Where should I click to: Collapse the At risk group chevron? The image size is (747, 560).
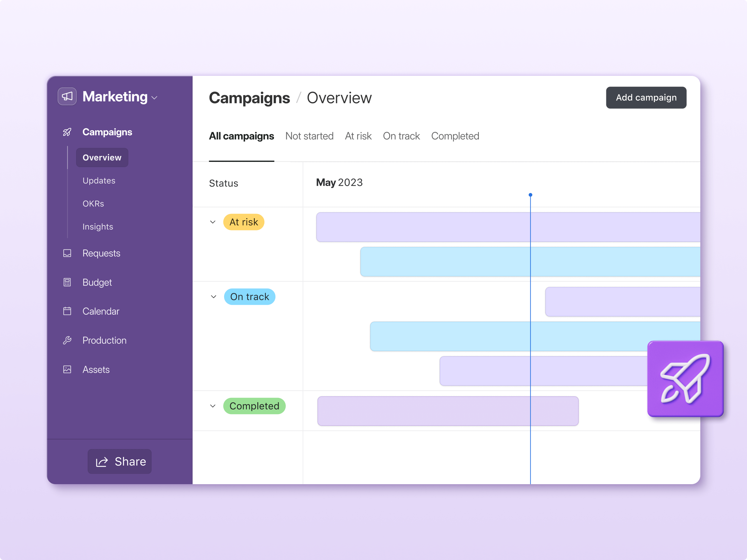[213, 222]
